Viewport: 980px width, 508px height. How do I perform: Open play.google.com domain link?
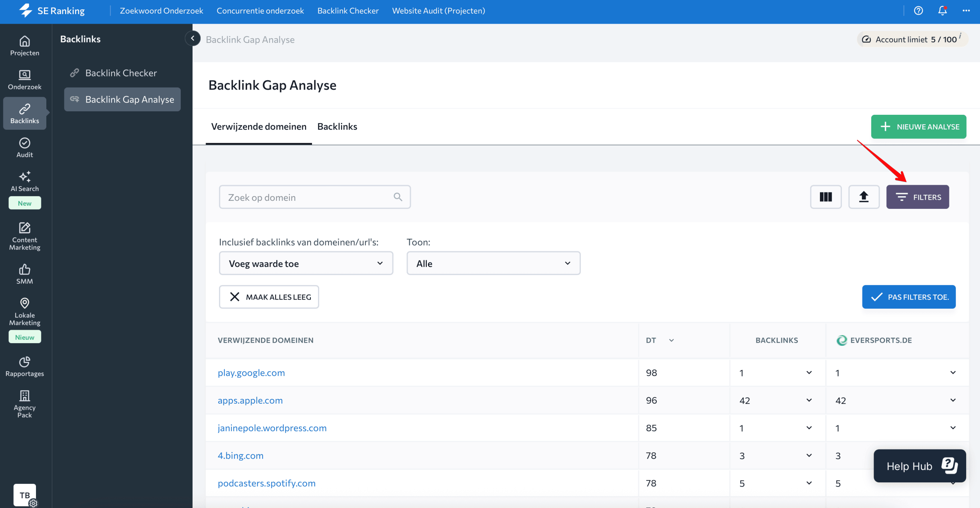[x=251, y=373]
